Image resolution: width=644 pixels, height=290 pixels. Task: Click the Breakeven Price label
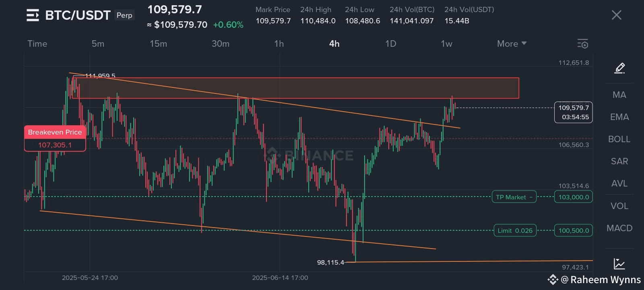[55, 132]
